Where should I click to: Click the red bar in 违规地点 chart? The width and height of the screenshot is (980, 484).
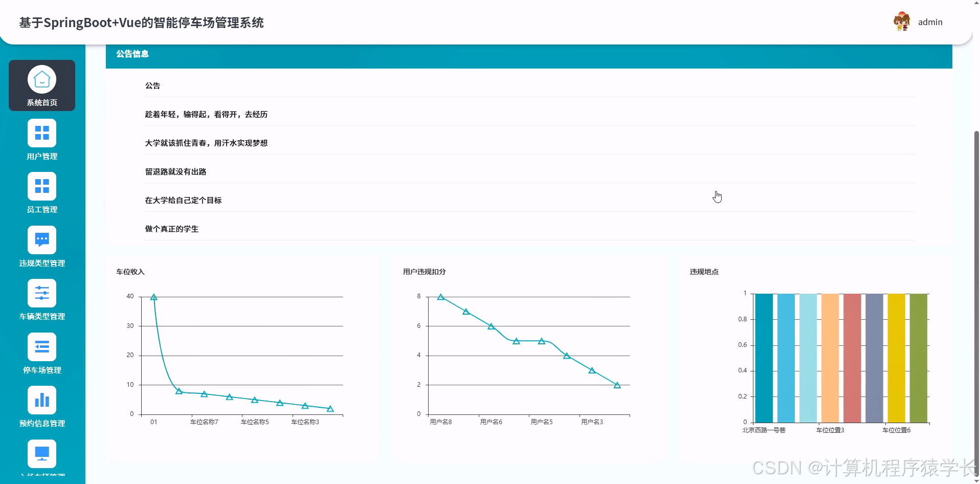(852, 358)
